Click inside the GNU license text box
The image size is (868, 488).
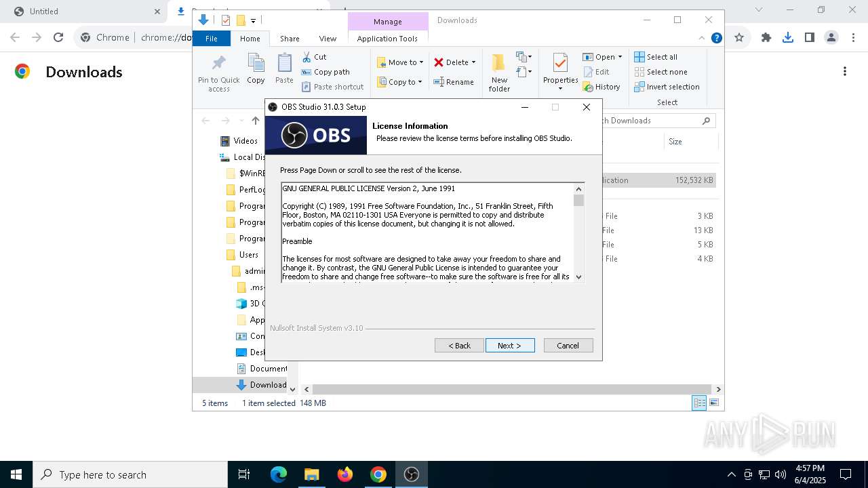pos(427,232)
